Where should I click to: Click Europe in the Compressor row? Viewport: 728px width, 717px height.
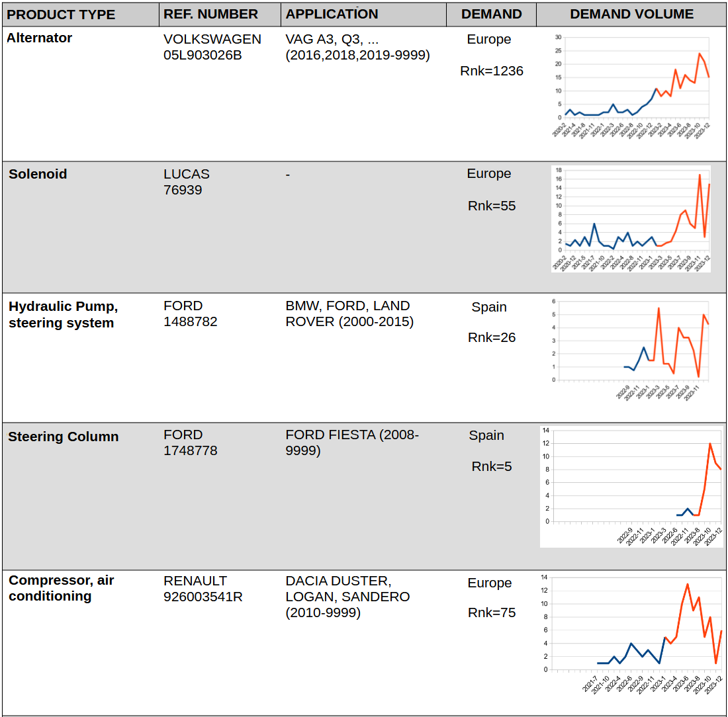pyautogui.click(x=490, y=583)
